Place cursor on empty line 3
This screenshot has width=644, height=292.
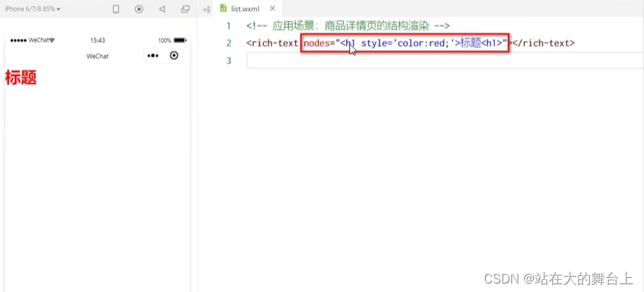445,61
